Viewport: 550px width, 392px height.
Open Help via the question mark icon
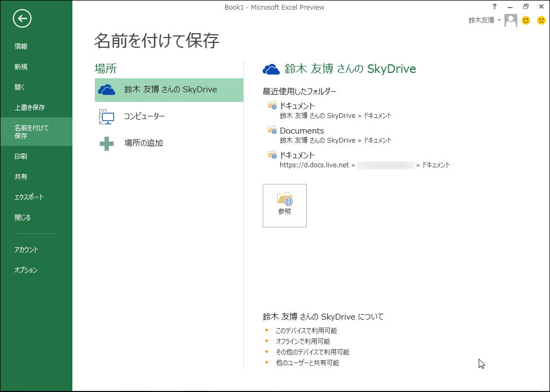[494, 6]
